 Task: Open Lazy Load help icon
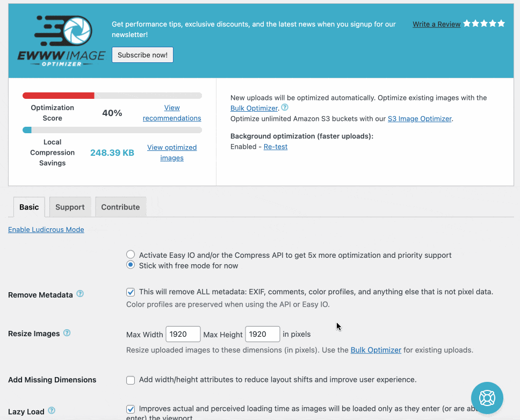52,410
